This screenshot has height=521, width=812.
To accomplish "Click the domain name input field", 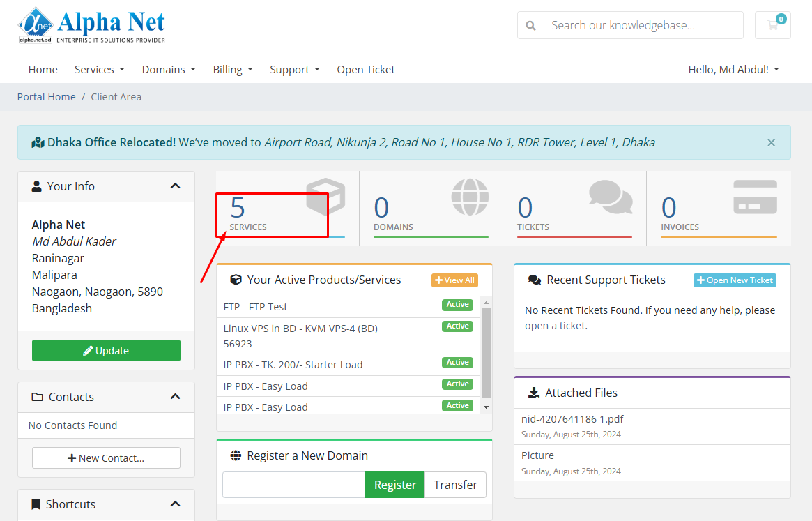I will click(293, 485).
